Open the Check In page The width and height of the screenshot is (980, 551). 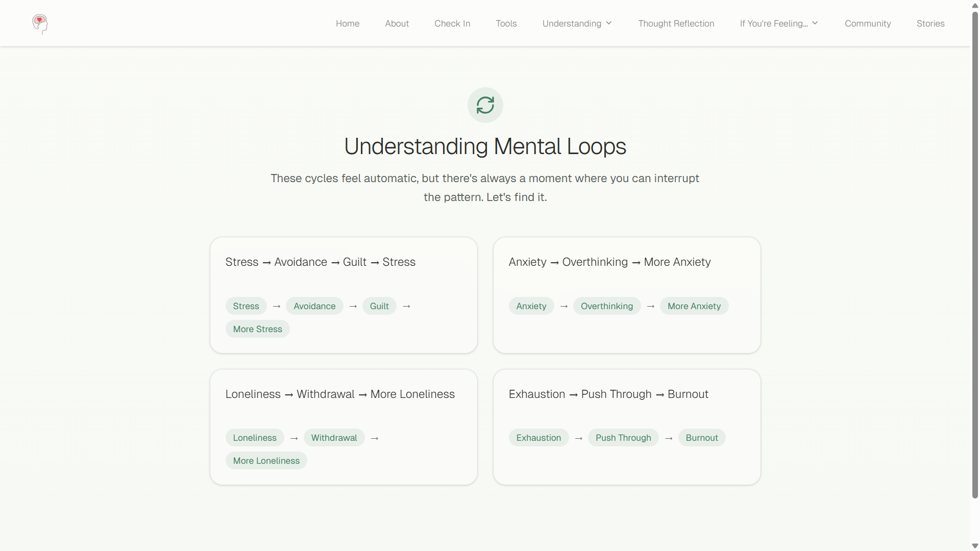pyautogui.click(x=452, y=23)
